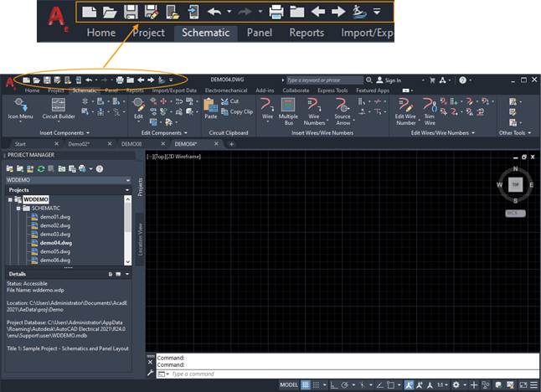Open the vertical Location View tab
The image size is (541, 392).
[x=140, y=240]
